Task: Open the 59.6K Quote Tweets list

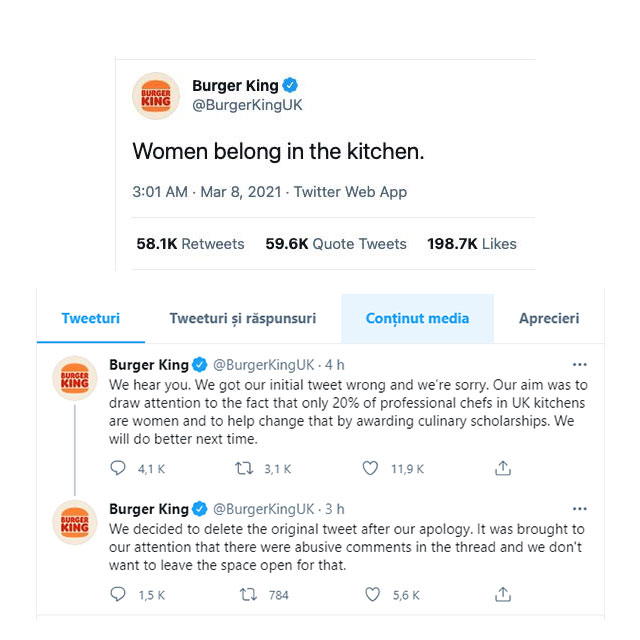Action: pos(336,244)
